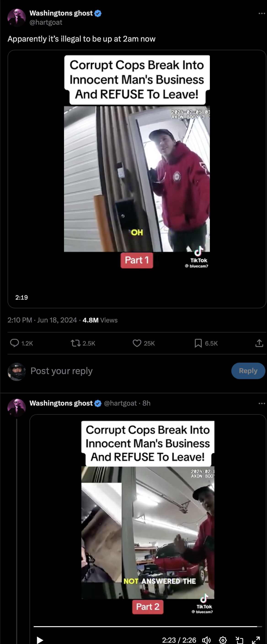View the 4.8M Views analytics
Image resolution: width=267 pixels, height=644 pixels.
point(100,320)
